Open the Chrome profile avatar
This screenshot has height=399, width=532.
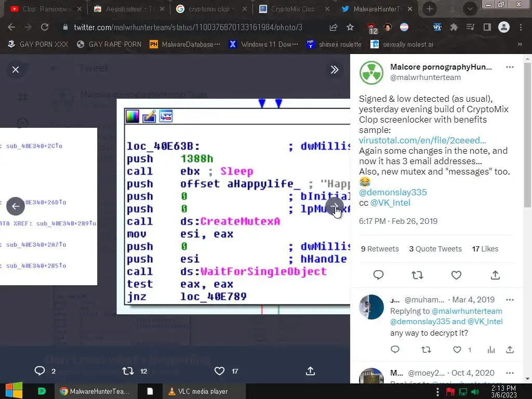504,27
